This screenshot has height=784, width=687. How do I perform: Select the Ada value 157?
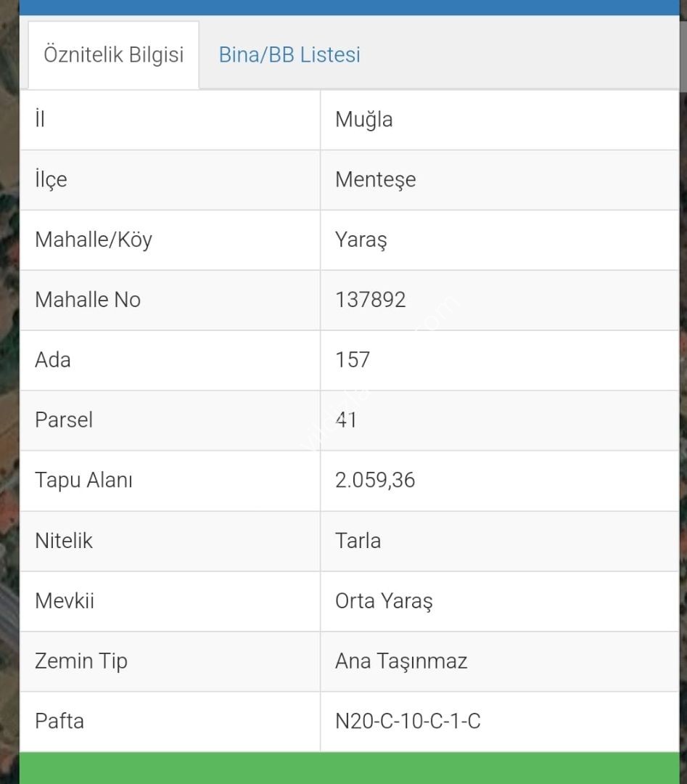(x=353, y=360)
